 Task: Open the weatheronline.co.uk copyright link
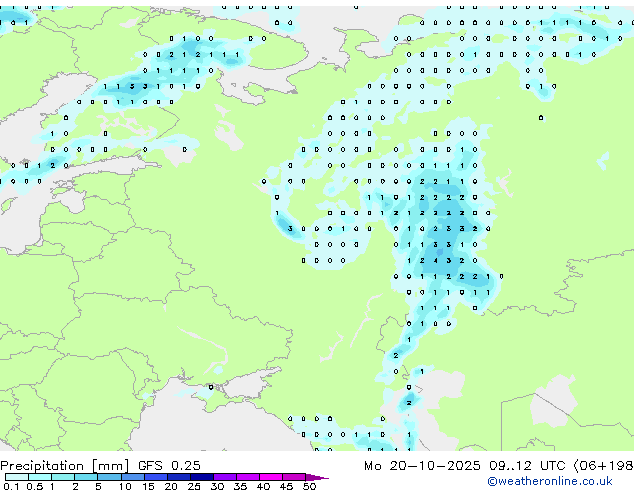point(550,481)
